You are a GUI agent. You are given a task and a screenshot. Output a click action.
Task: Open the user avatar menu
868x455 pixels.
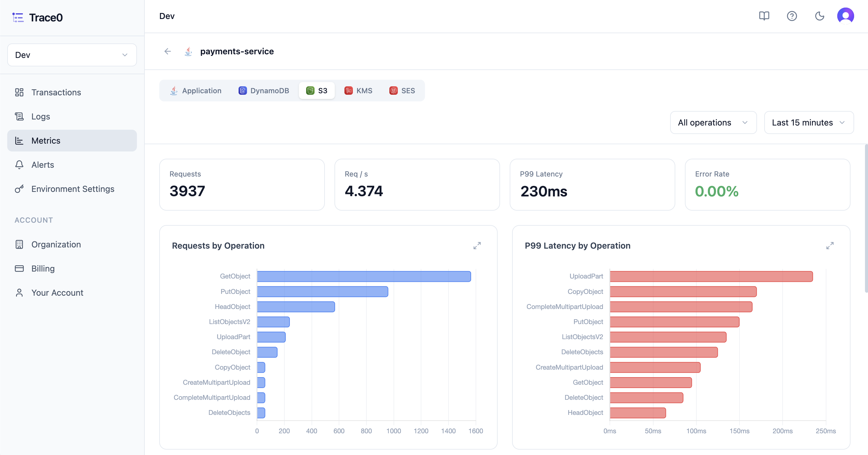(845, 16)
